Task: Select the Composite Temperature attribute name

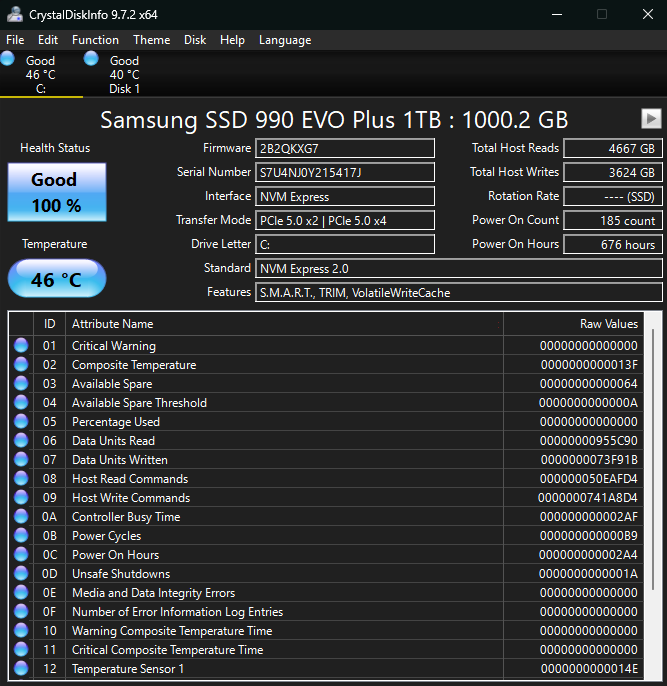Action: tap(134, 364)
